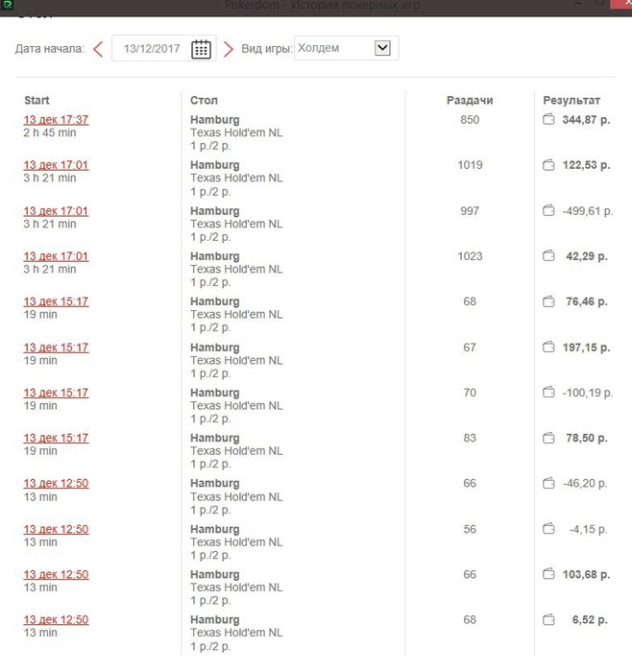Open 13 дек 12:50 link for 56 hands row
The width and height of the screenshot is (632, 672).
[56, 530]
